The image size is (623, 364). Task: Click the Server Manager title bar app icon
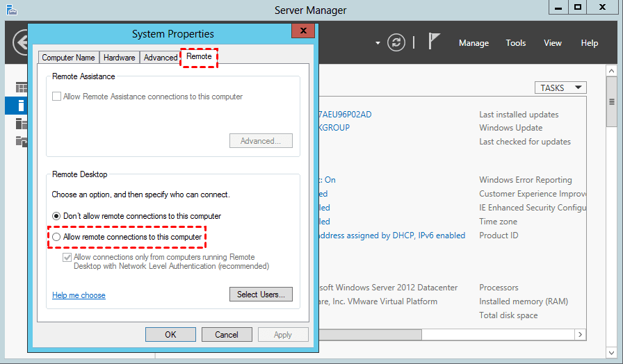click(12, 10)
